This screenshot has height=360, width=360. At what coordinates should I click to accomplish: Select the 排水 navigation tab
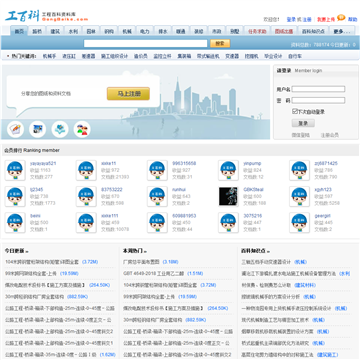[163, 31]
